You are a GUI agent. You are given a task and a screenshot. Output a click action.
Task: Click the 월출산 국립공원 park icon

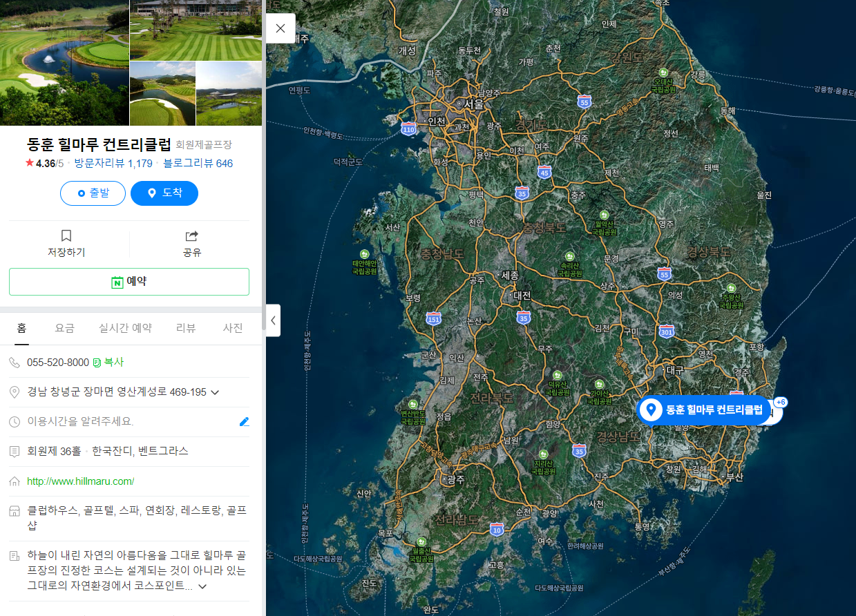click(x=421, y=541)
